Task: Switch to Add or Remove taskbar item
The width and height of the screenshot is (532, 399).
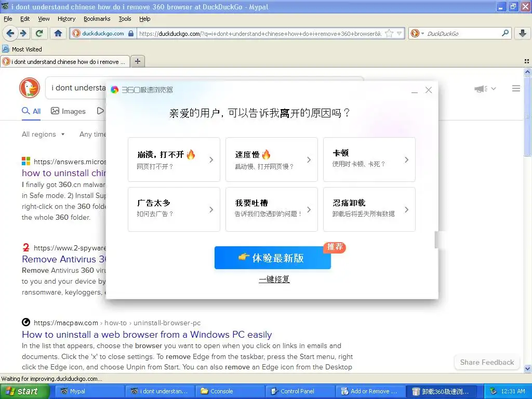Action: click(x=370, y=391)
